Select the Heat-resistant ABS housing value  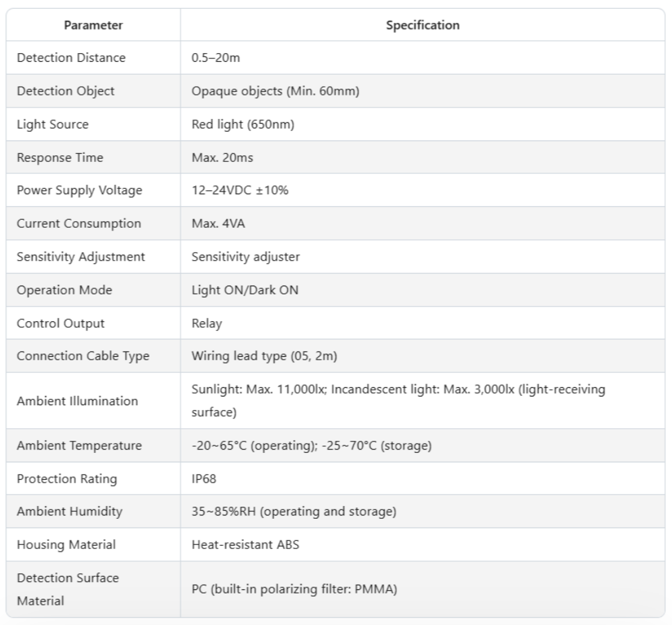(245, 544)
